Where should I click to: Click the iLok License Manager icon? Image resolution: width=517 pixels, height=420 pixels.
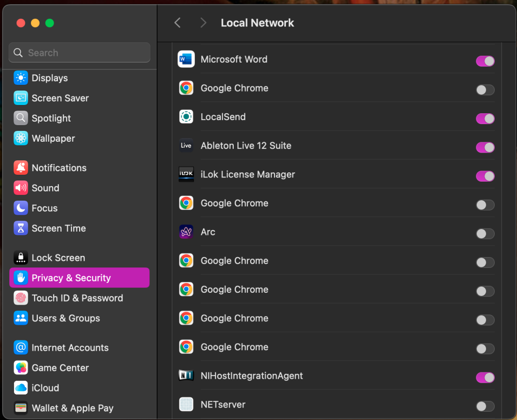click(x=186, y=174)
